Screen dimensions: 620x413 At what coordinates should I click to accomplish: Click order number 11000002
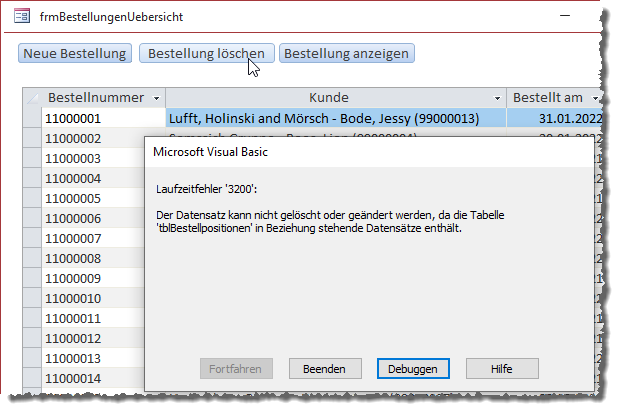coord(93,138)
